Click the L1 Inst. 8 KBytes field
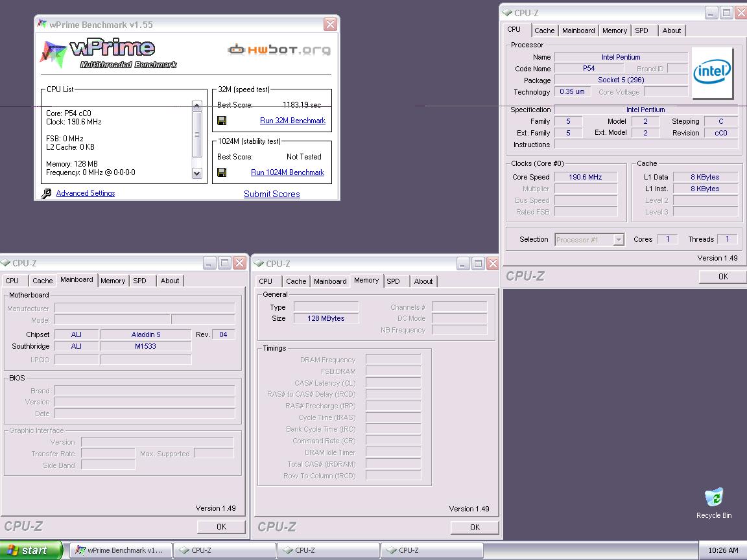Screen dimensions: 747x560 point(705,189)
